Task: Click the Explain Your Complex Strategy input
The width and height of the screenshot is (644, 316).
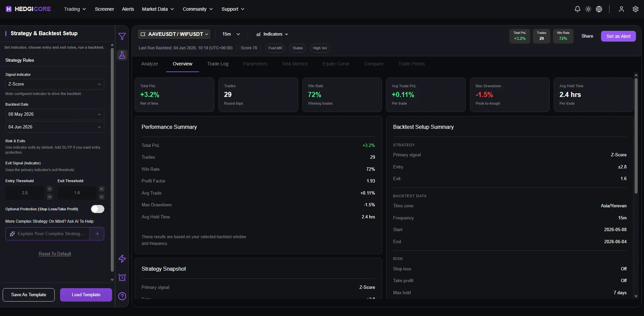Action: (48, 234)
